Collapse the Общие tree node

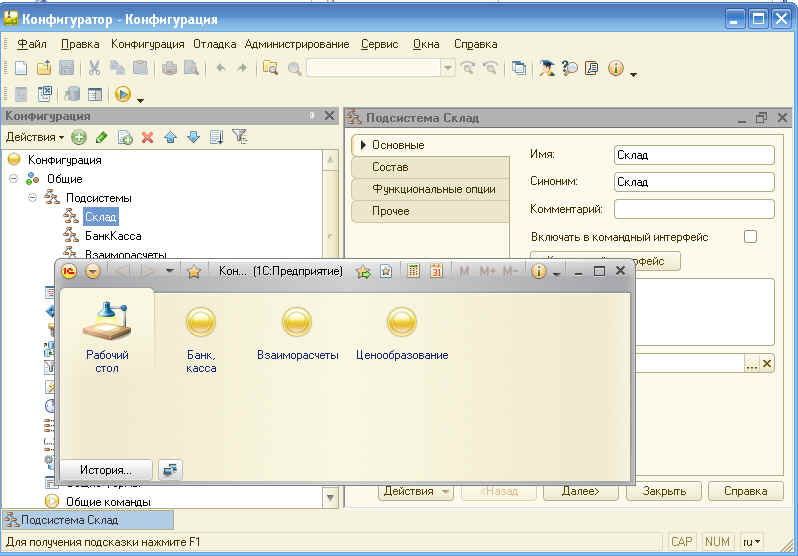point(14,179)
